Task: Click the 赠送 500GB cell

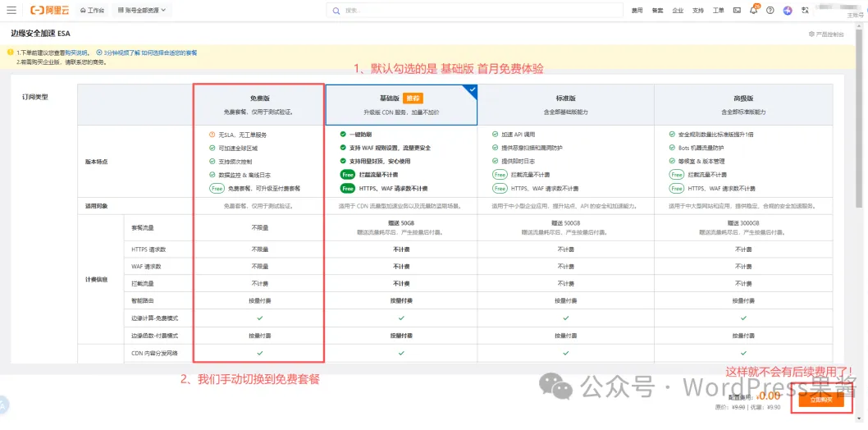Action: tap(565, 222)
